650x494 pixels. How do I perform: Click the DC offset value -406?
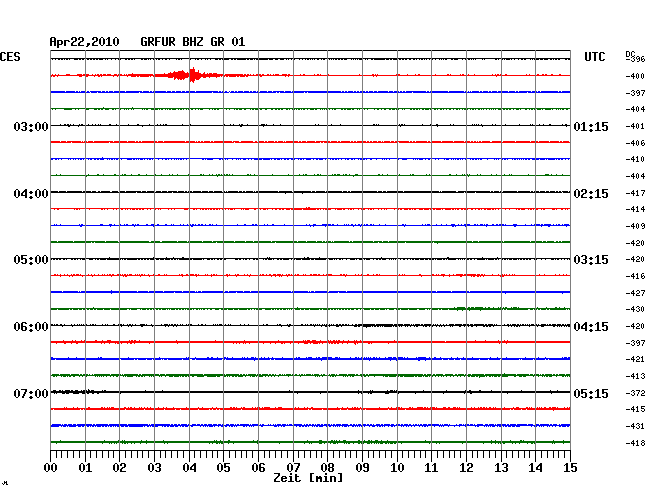[635, 143]
